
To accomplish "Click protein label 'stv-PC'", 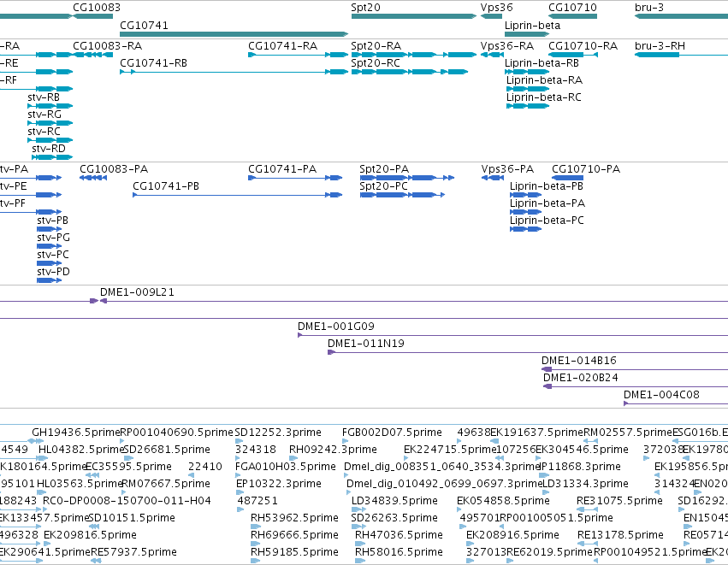I will click(53, 255).
